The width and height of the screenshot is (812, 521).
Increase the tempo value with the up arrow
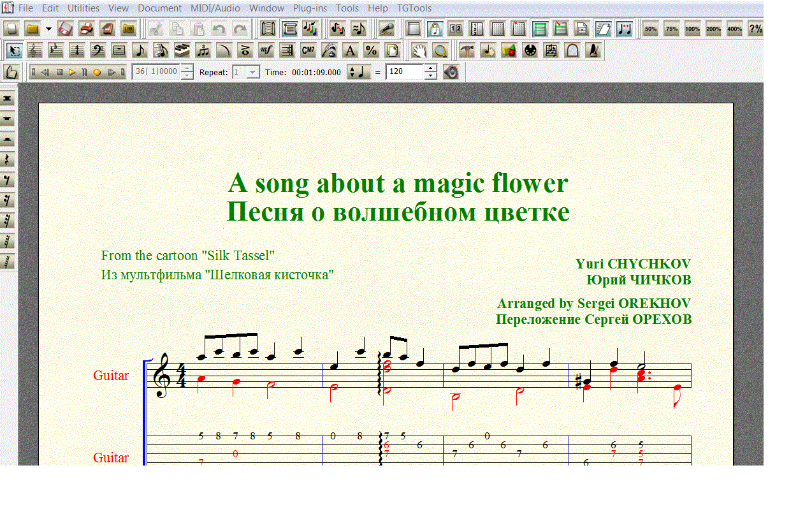[x=431, y=68]
